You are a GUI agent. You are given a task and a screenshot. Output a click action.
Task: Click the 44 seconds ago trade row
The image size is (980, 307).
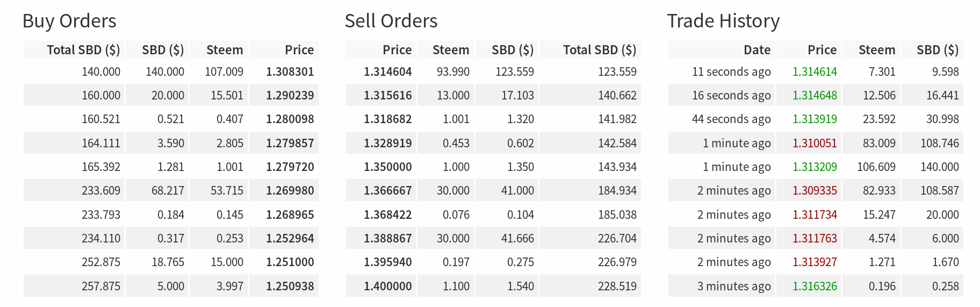coord(816,119)
